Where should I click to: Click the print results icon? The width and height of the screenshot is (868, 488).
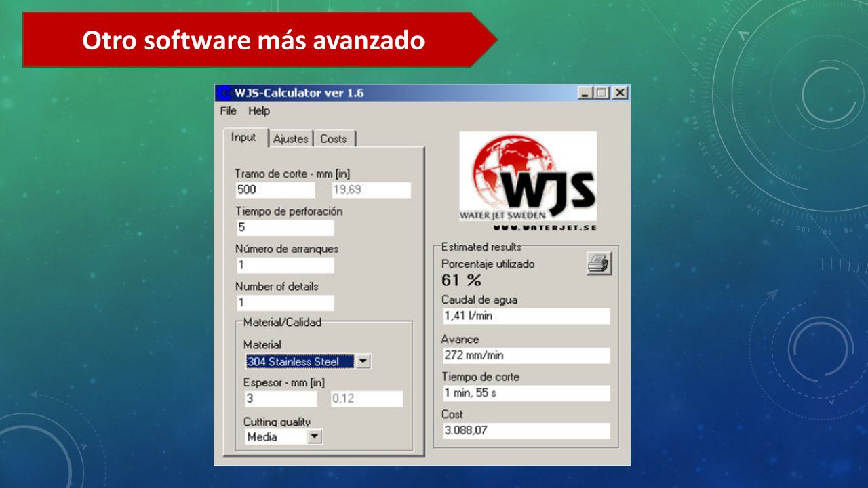tap(599, 263)
